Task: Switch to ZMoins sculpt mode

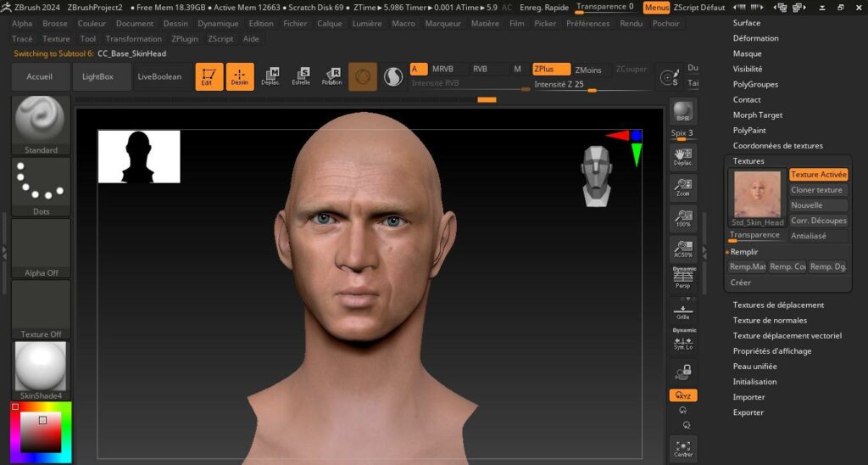Action: [x=588, y=70]
